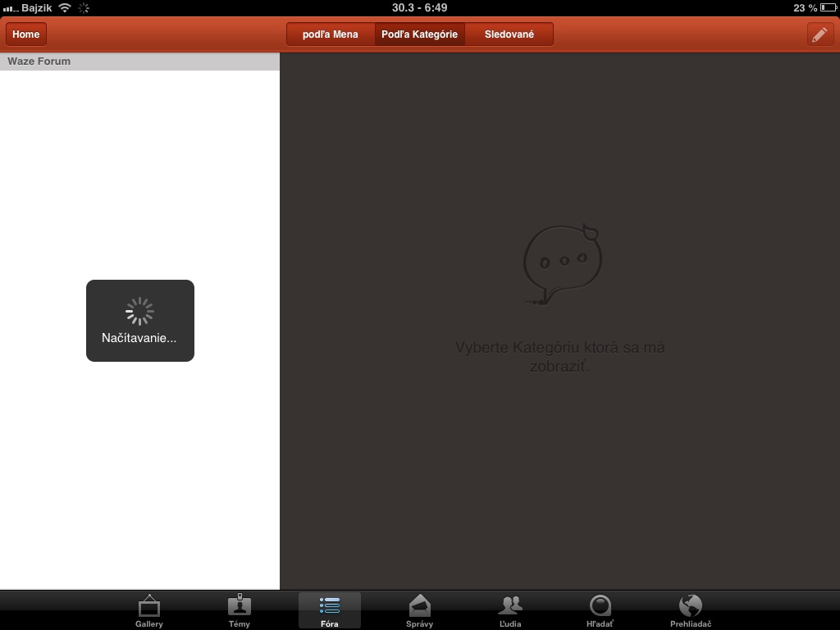Tap the Vyberte Kategóriu placeholder text

click(559, 357)
